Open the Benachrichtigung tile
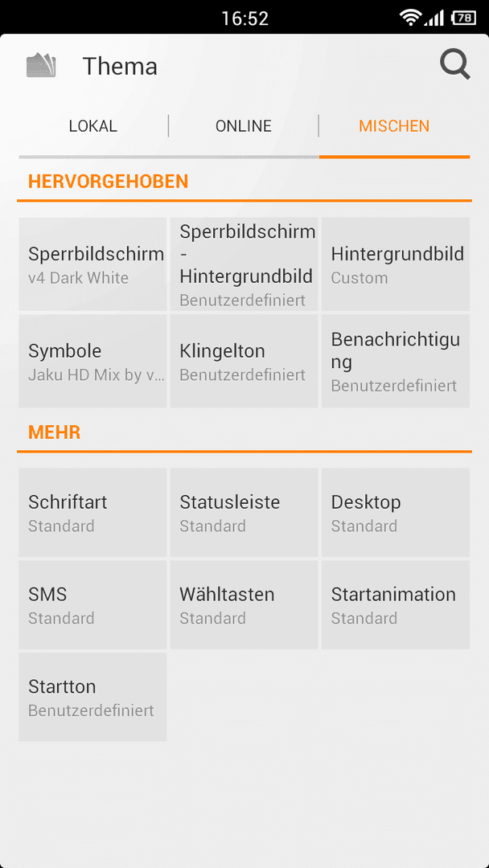This screenshot has width=489, height=868. [x=396, y=361]
